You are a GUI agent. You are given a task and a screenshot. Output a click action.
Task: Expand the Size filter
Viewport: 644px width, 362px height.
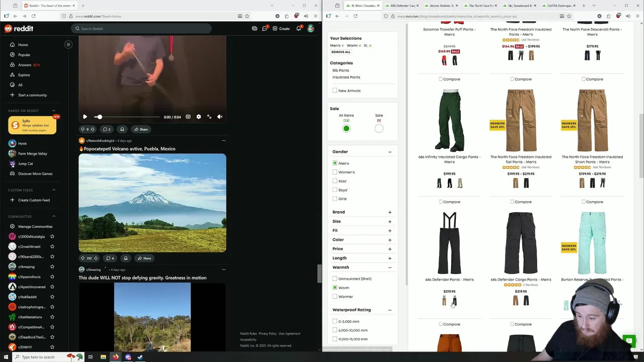coord(389,221)
